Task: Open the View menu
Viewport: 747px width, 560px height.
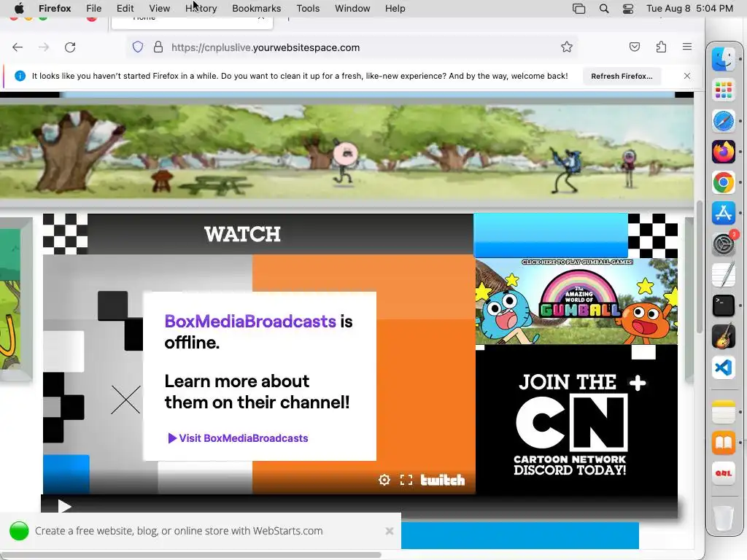Action: point(159,8)
